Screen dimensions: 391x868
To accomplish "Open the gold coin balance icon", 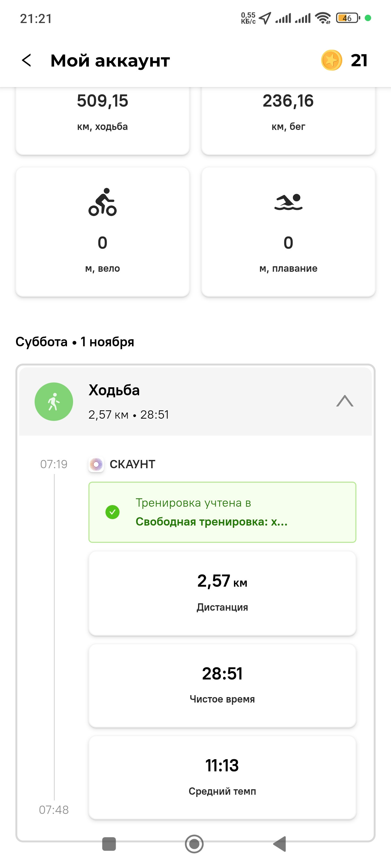I will [x=331, y=60].
